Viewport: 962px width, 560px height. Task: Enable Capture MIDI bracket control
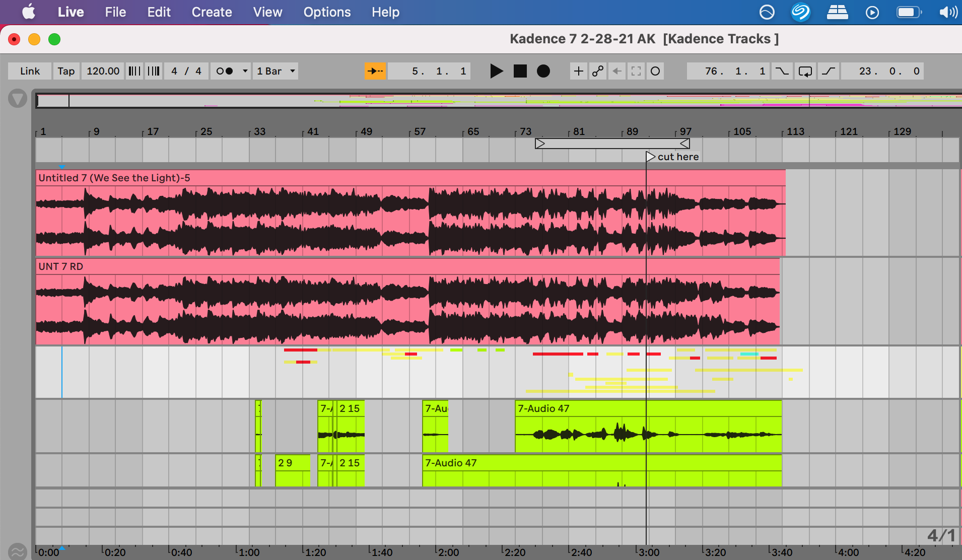[x=636, y=71]
